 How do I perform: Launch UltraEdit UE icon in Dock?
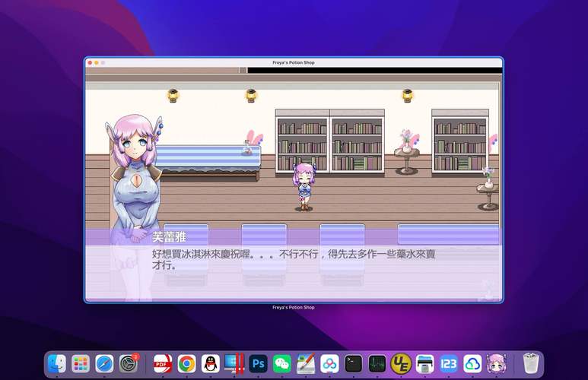tap(401, 363)
